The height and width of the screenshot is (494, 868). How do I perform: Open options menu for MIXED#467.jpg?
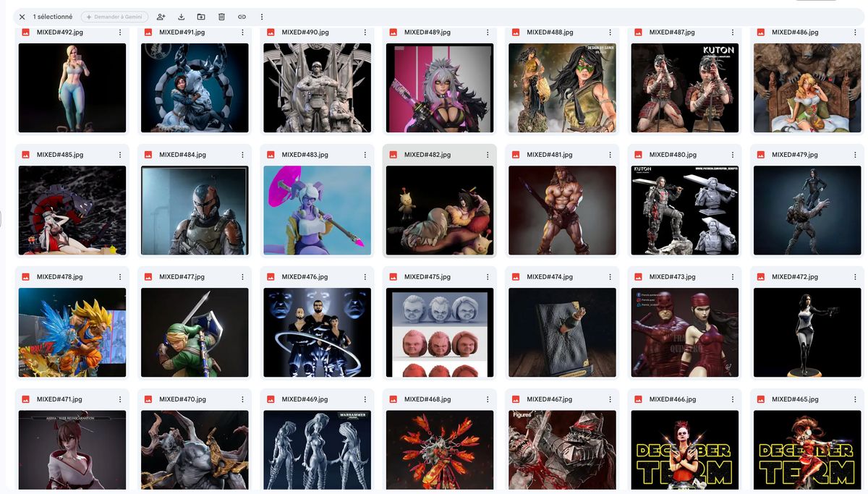pos(610,399)
